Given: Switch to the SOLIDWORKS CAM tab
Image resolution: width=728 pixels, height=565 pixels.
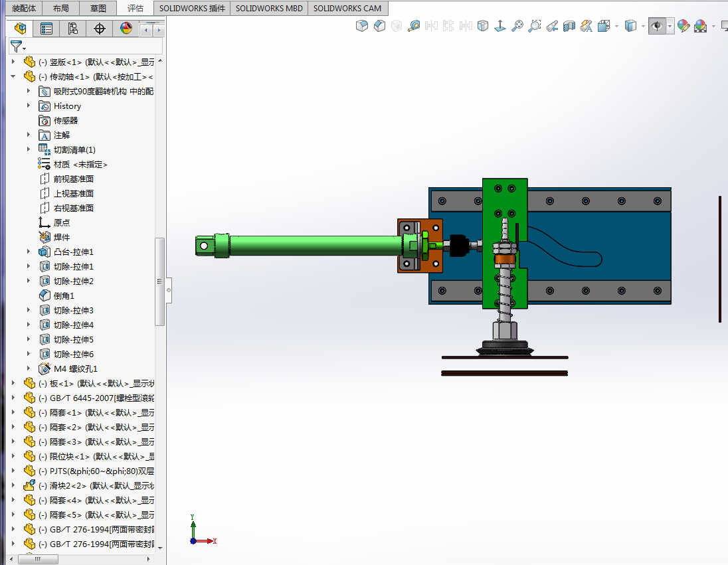Looking at the screenshot, I should pyautogui.click(x=347, y=9).
